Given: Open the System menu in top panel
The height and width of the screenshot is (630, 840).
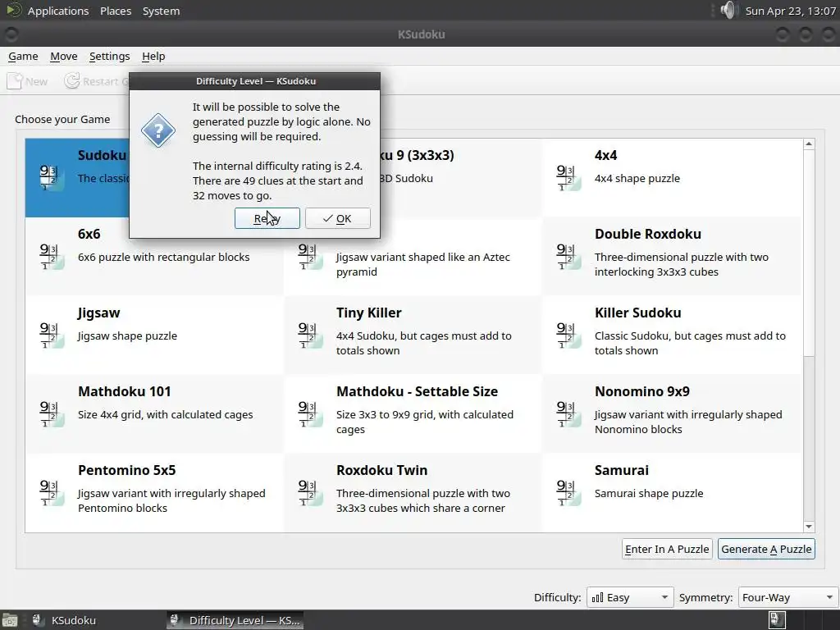Looking at the screenshot, I should [x=161, y=11].
